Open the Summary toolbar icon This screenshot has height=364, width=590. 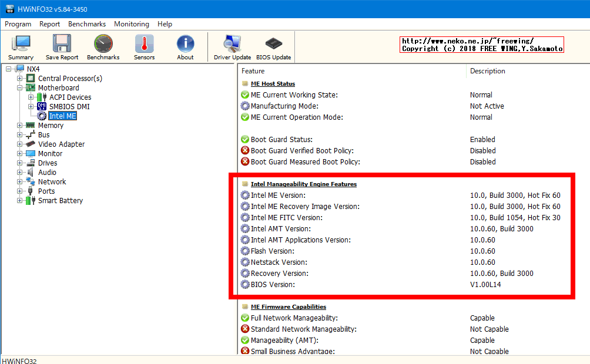[x=21, y=47]
